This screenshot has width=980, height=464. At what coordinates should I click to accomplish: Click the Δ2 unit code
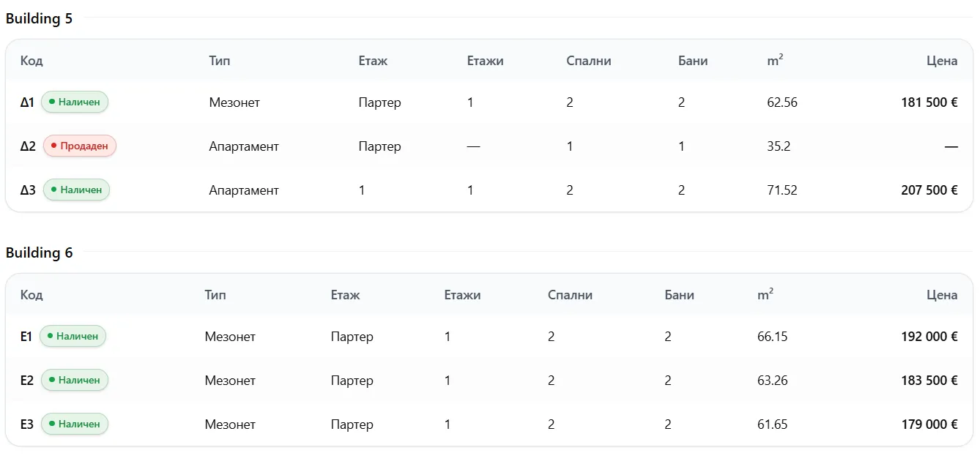click(28, 146)
